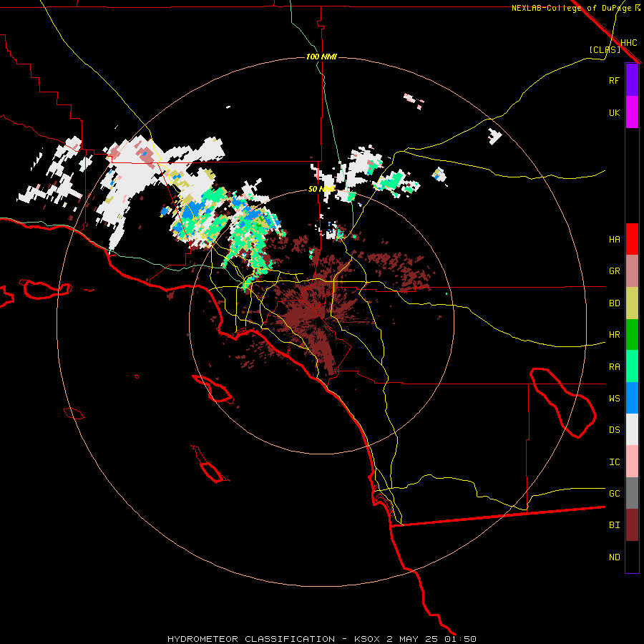Click the [CLAS] label above the legend
Image resolution: width=644 pixels, height=644 pixels.
click(605, 49)
